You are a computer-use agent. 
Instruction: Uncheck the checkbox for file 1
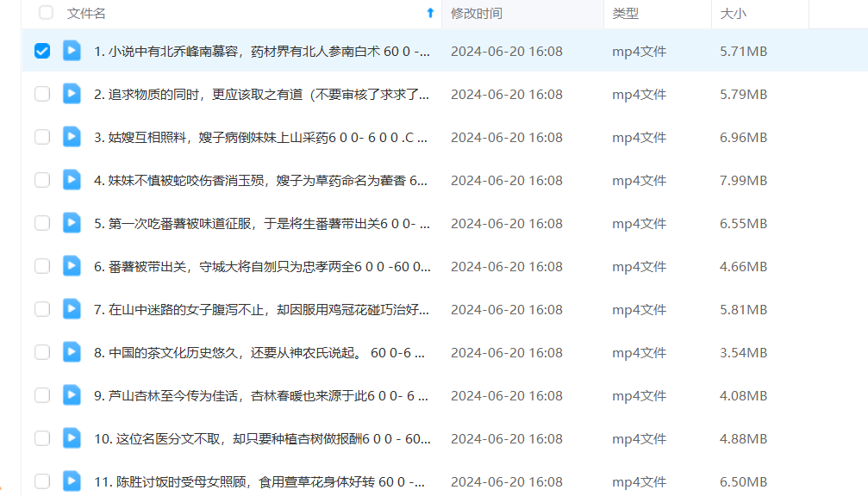[42, 51]
